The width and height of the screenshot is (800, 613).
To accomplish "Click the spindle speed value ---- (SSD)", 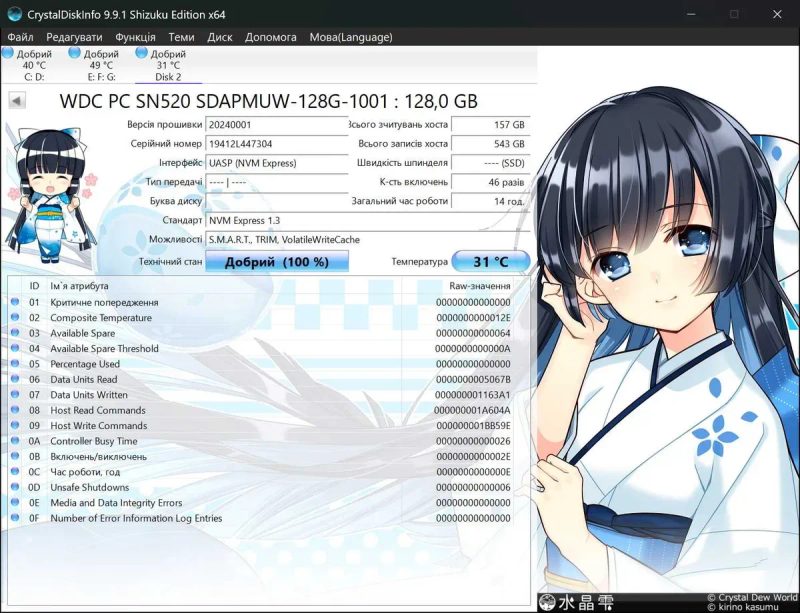I will click(x=491, y=163).
